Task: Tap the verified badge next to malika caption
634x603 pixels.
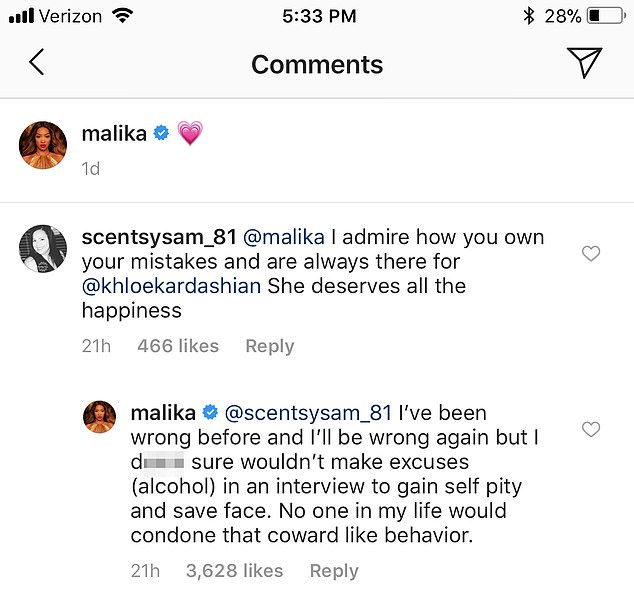Action: coord(161,134)
